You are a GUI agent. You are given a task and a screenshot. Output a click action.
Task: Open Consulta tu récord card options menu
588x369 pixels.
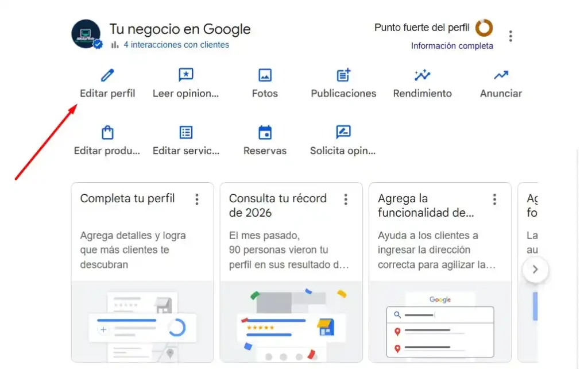[346, 199]
